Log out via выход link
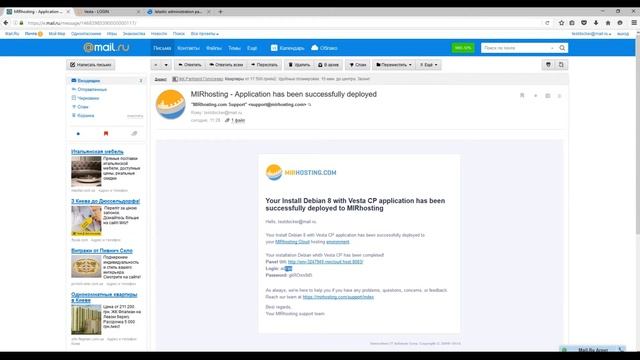 [623, 34]
